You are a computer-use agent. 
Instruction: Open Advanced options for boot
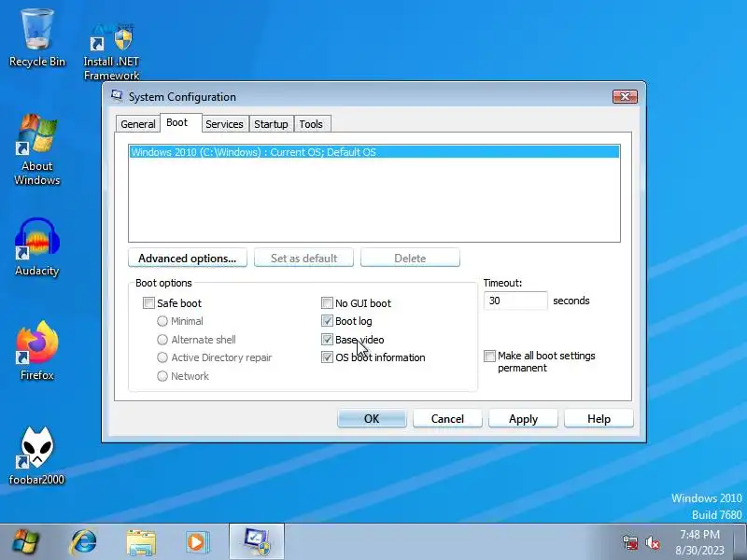(188, 258)
